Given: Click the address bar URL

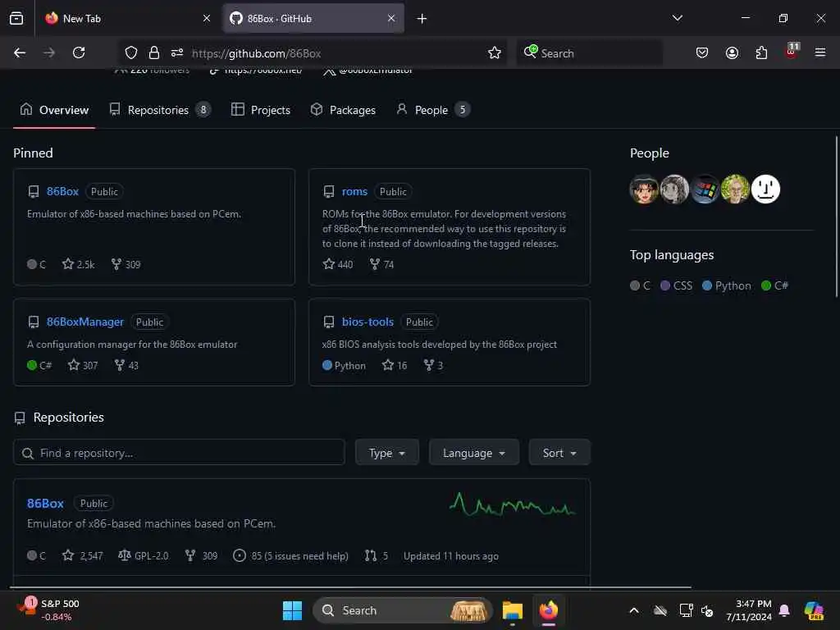Looking at the screenshot, I should click(x=256, y=53).
